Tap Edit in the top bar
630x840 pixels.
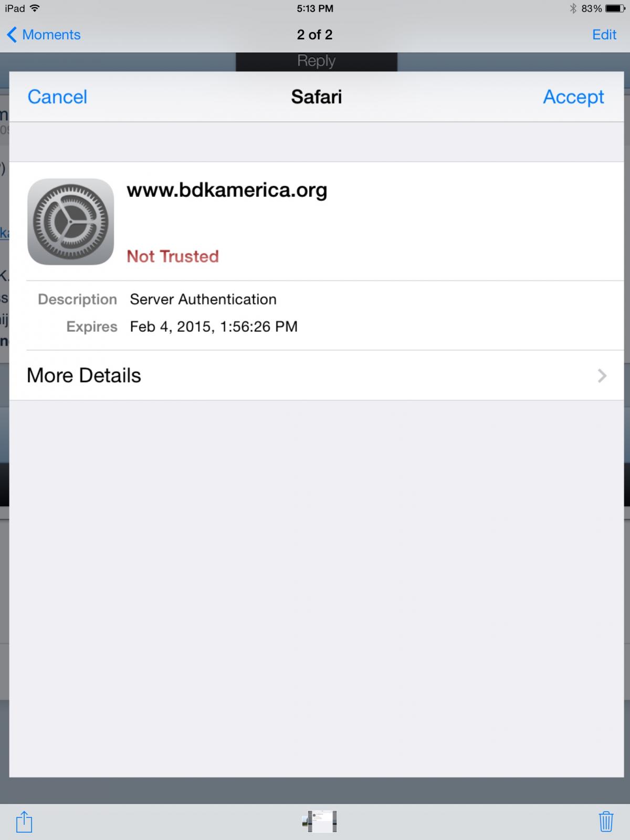pos(604,35)
